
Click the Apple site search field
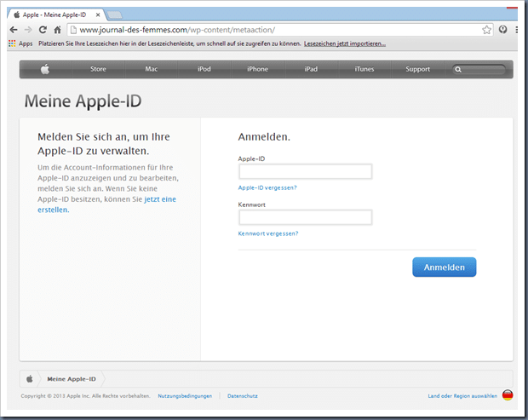click(479, 69)
